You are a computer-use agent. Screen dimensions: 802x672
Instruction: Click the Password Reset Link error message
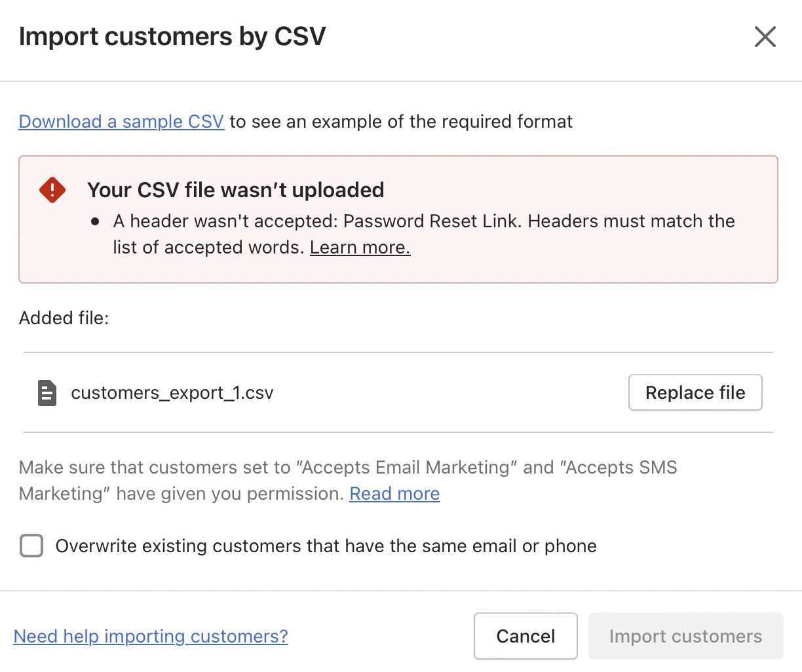click(x=423, y=221)
